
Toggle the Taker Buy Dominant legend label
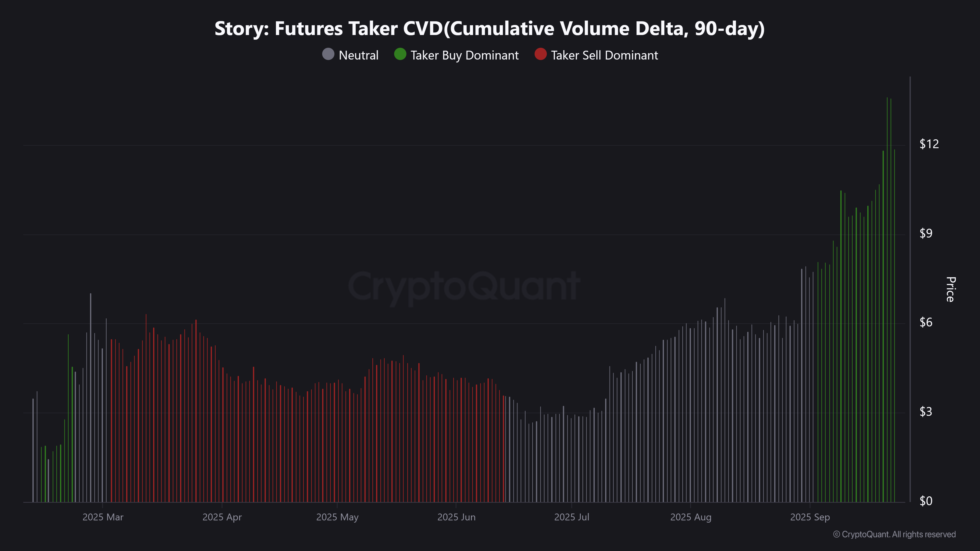click(x=465, y=56)
